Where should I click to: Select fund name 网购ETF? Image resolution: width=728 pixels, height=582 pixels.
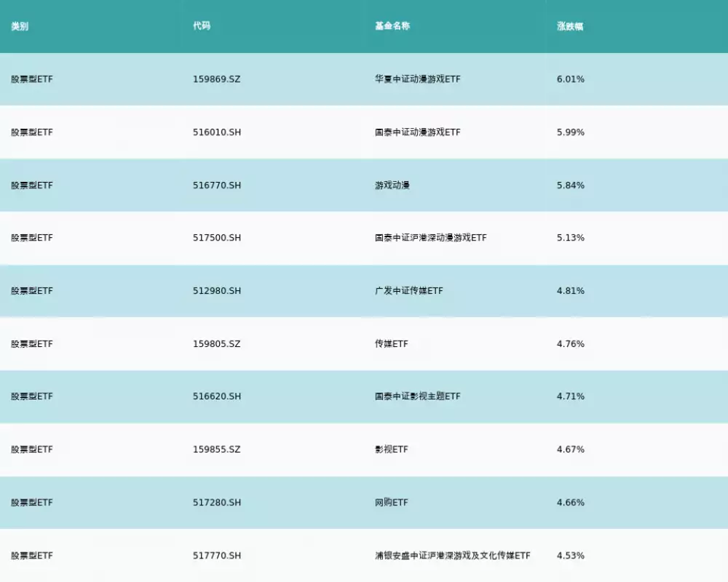pyautogui.click(x=392, y=502)
